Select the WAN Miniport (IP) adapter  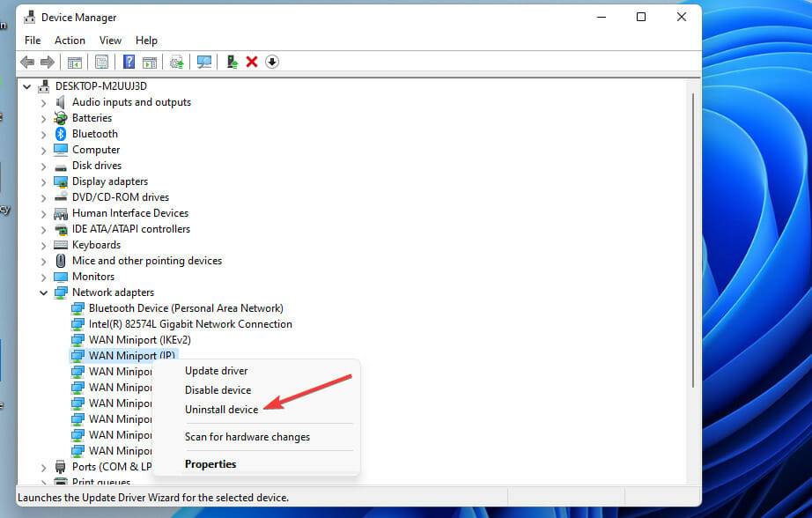click(x=132, y=355)
